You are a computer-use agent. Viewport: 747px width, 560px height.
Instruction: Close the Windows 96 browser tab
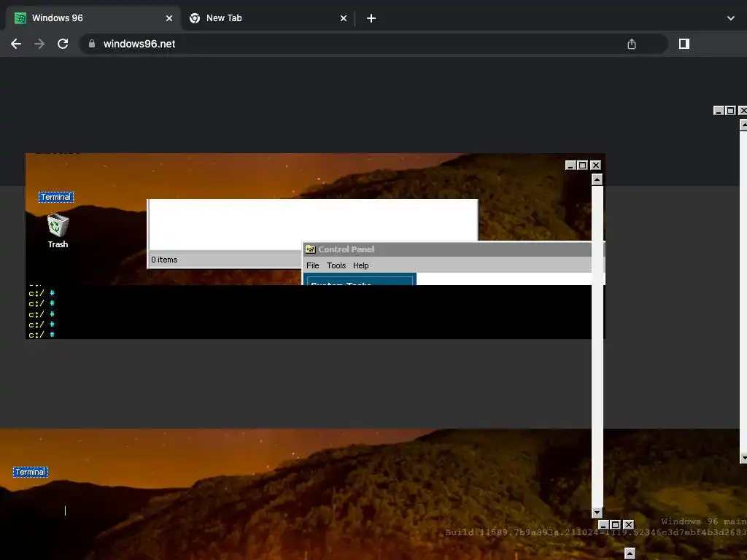coord(169,18)
